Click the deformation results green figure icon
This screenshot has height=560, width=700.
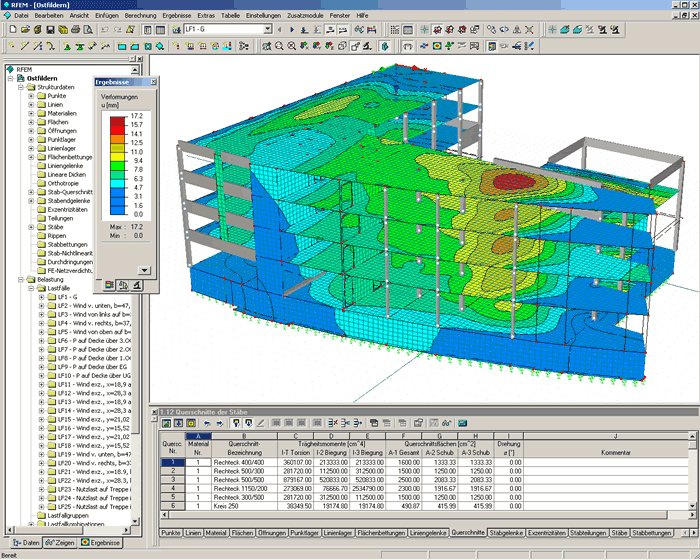pyautogui.click(x=450, y=46)
